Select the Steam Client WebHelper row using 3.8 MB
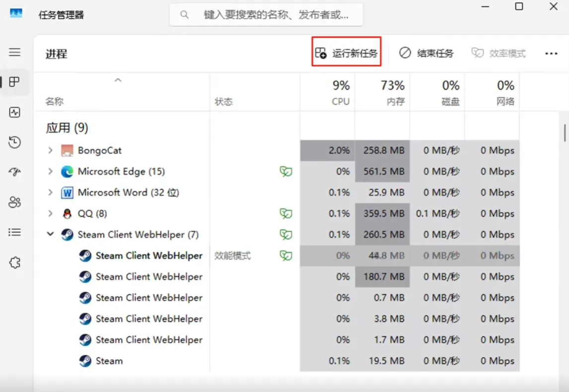This screenshot has height=392, width=569. tap(277, 319)
